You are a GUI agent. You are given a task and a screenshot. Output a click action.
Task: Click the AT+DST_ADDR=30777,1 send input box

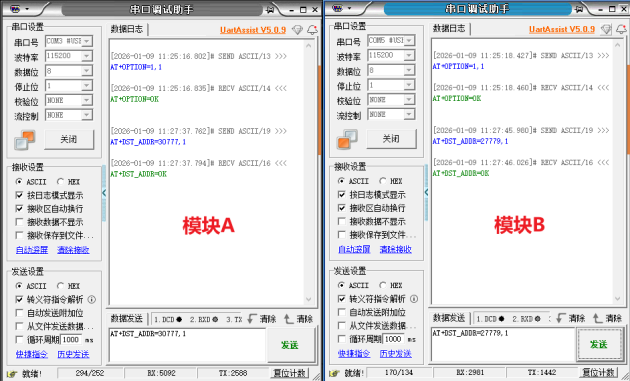coord(187,345)
